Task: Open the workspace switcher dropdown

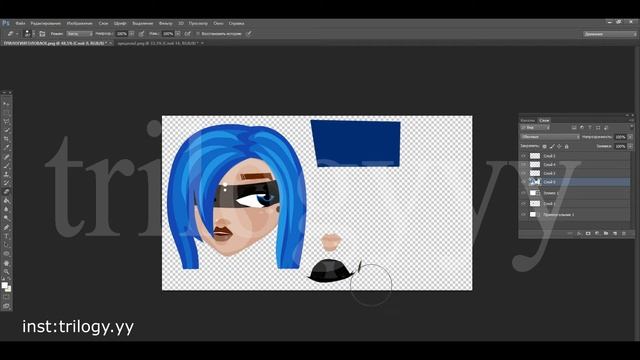Action: pos(609,34)
